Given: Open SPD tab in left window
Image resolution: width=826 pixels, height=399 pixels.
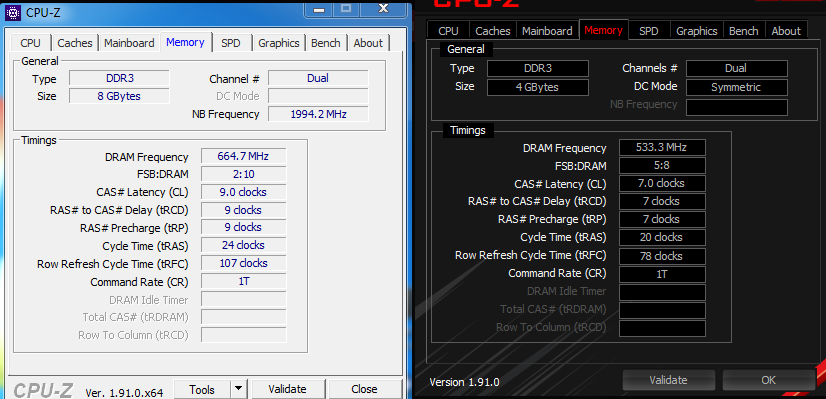Looking at the screenshot, I should 231,43.
